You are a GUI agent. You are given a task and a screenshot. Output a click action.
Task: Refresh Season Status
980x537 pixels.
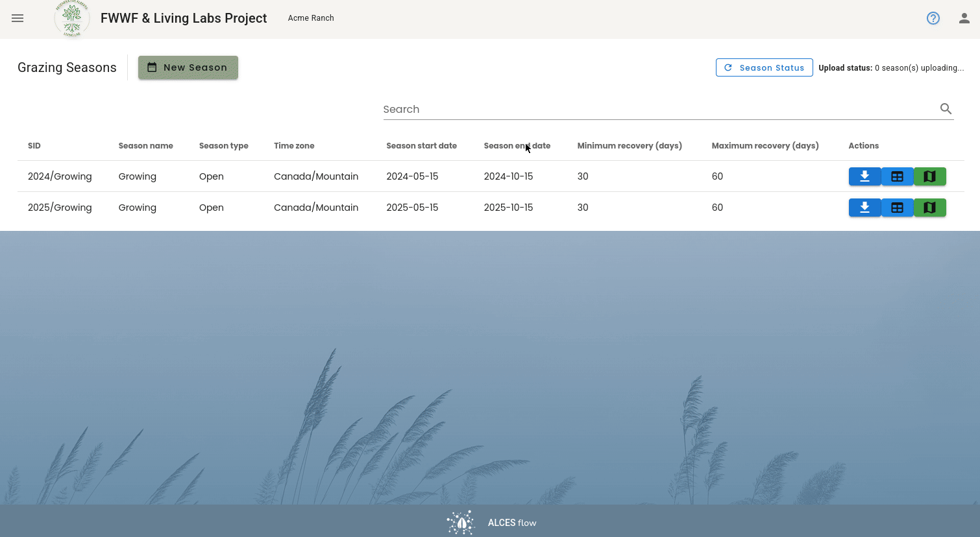[765, 67]
